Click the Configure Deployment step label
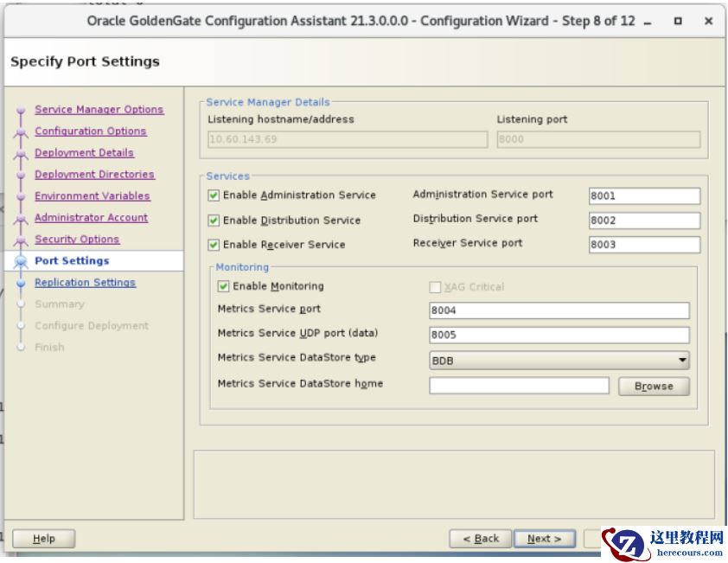Image resolution: width=728 pixels, height=563 pixels. click(x=92, y=326)
